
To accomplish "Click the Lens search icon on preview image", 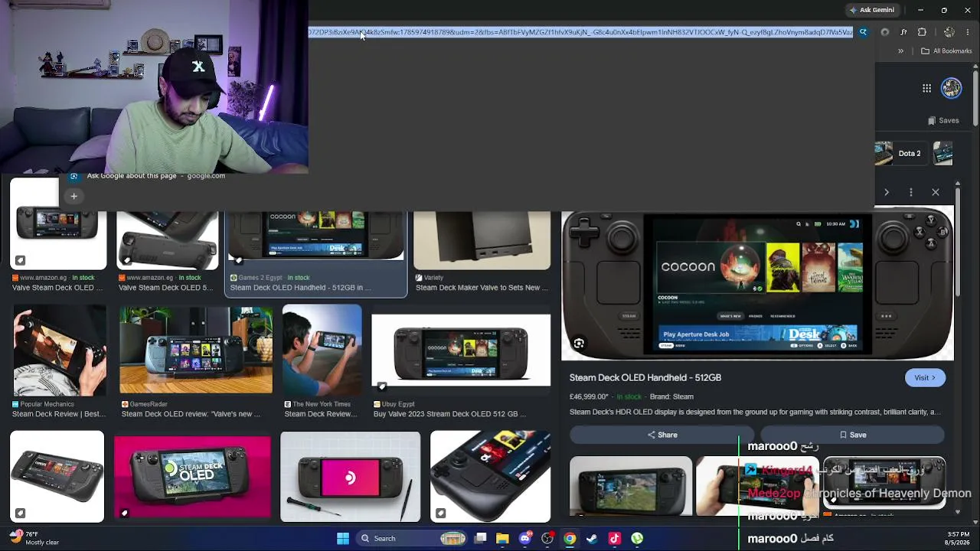I will coord(579,344).
